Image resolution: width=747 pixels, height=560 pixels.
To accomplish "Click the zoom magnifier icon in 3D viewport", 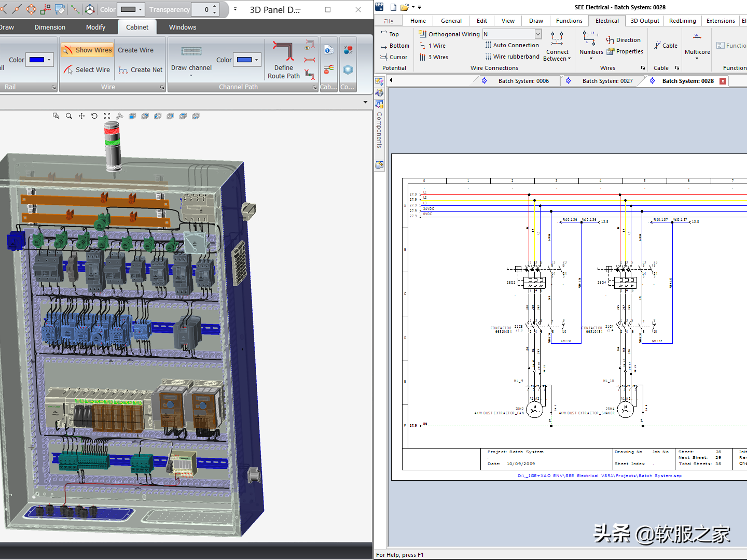I will tap(68, 116).
